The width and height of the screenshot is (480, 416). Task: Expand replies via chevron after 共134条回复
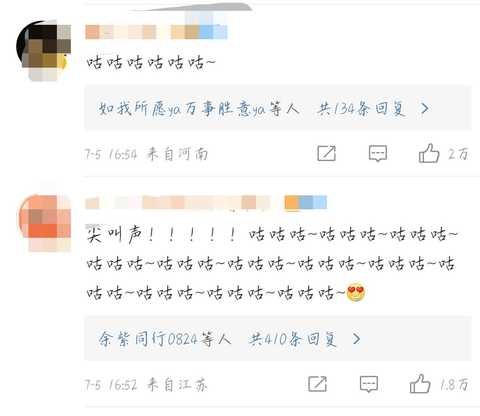coord(424,108)
